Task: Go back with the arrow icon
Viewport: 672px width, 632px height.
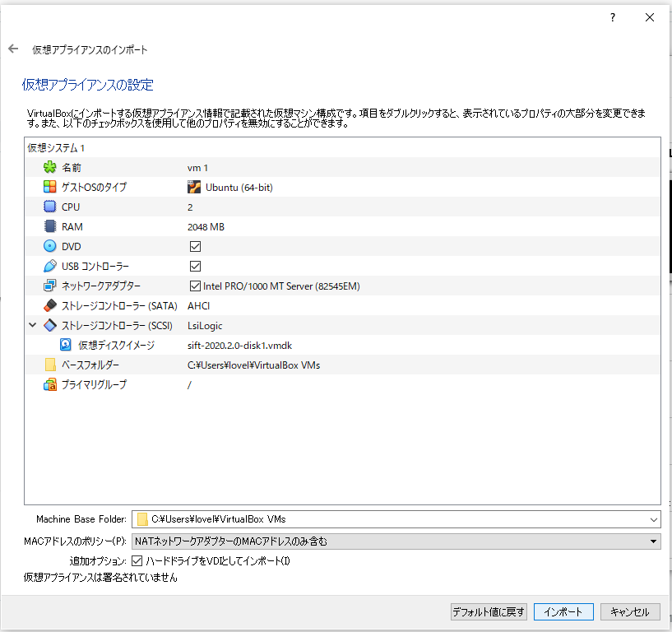Action: pos(13,49)
